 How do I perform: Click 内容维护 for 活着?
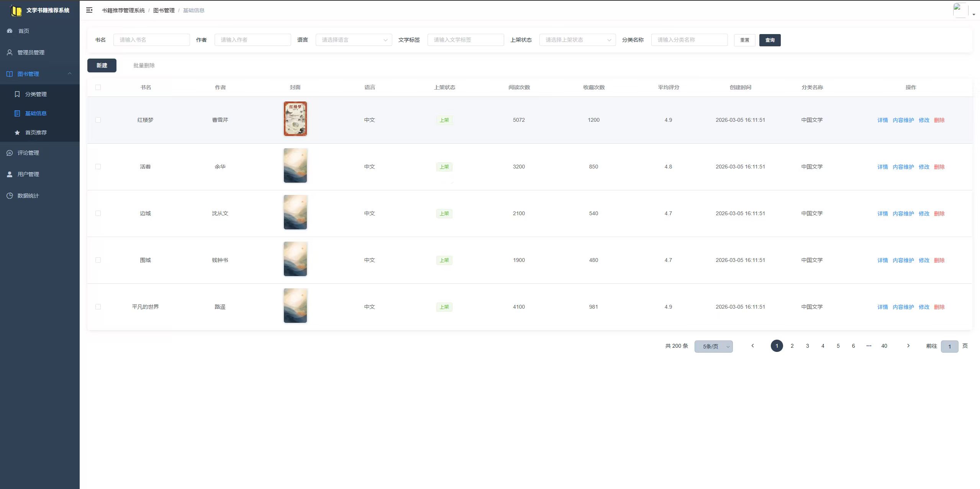pos(903,167)
